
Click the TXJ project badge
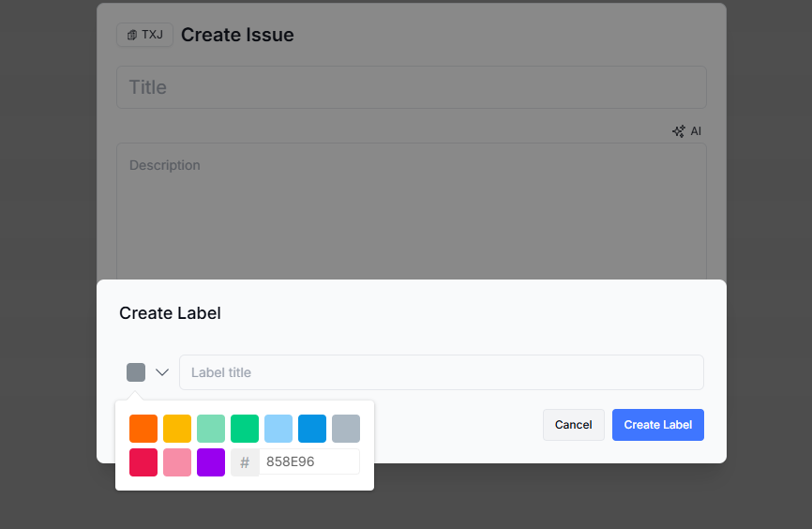[x=144, y=35]
